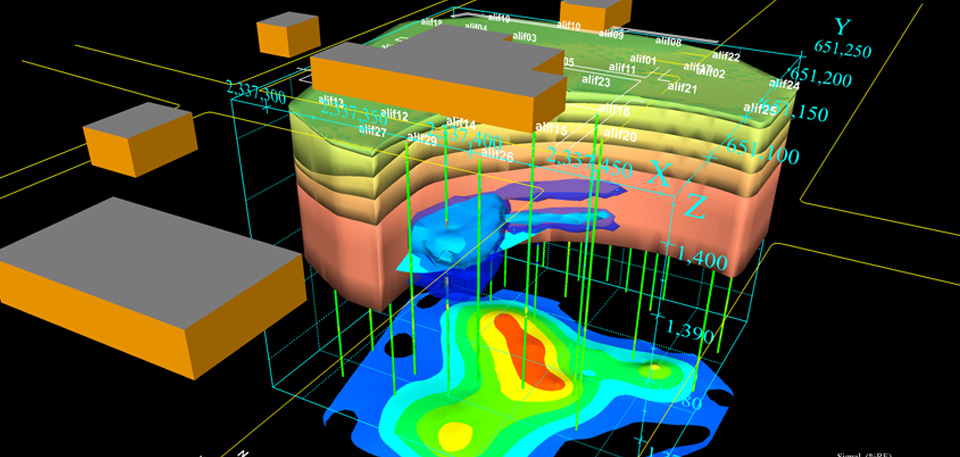Select the alif12 borehole label
Image resolution: width=960 pixels, height=457 pixels.
(395, 116)
